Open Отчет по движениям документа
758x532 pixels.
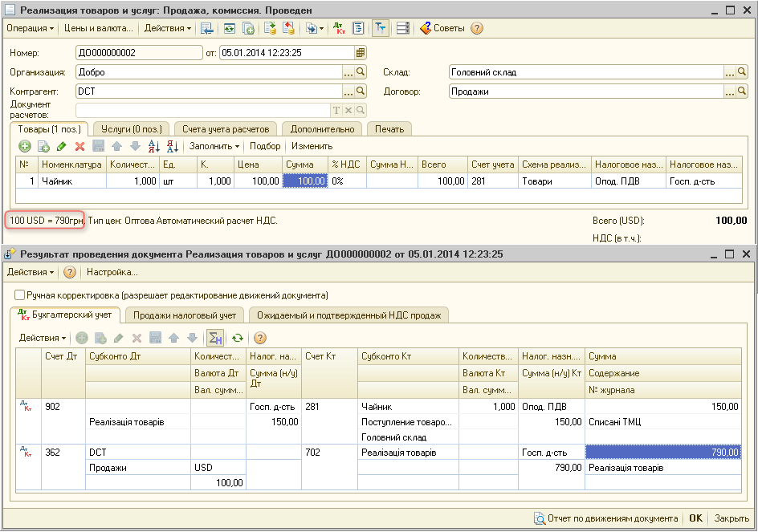(606, 518)
